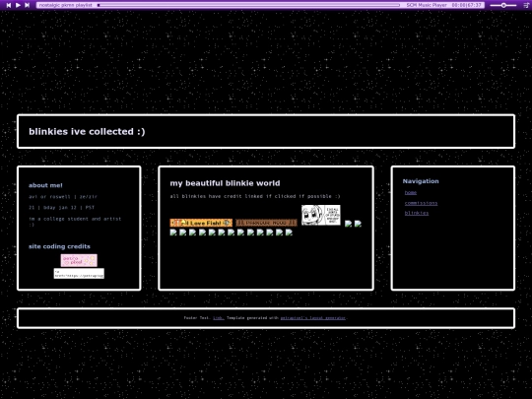Click the code text box under the pink button
The image size is (532, 399).
79,274
